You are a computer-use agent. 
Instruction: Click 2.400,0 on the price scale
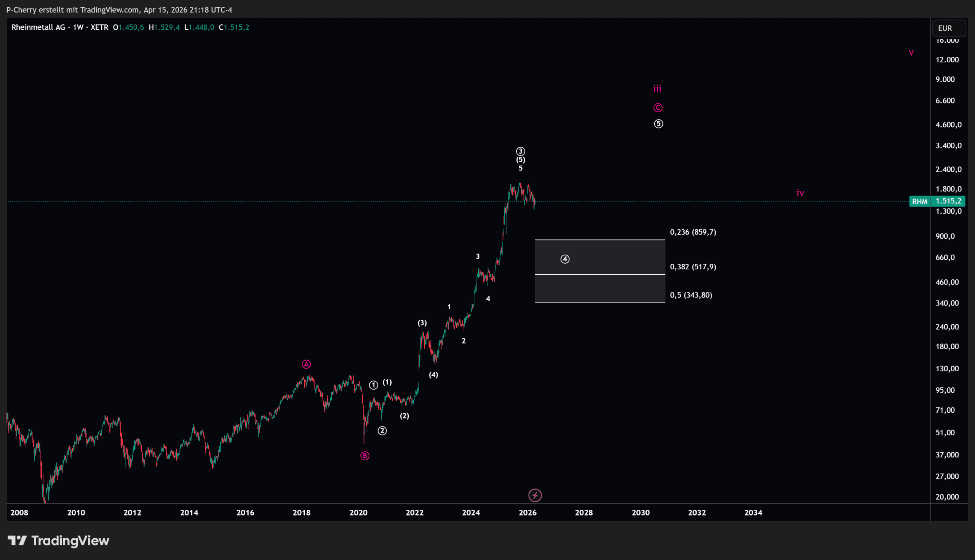coord(948,169)
